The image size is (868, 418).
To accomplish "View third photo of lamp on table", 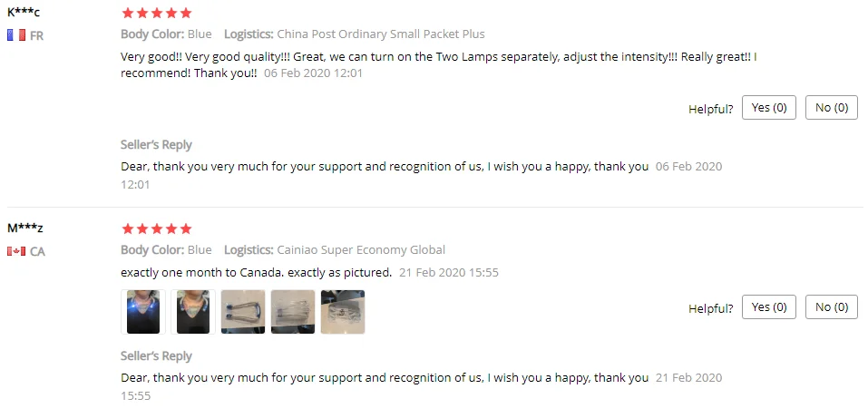I will tap(243, 312).
